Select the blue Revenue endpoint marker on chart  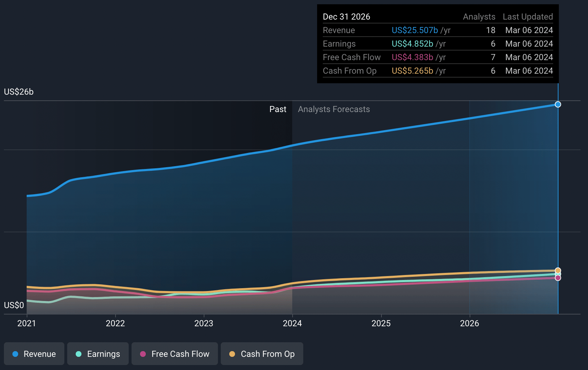pyautogui.click(x=558, y=104)
